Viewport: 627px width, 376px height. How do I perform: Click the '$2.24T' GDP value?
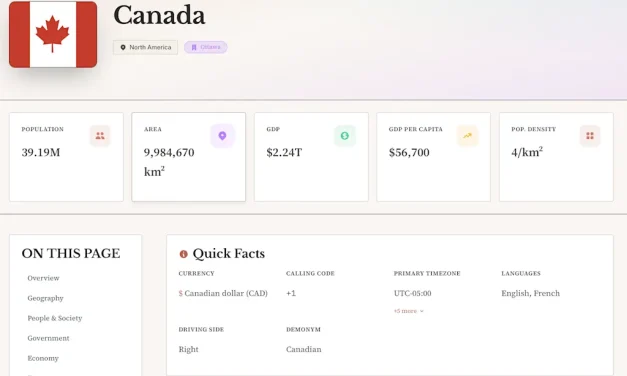click(x=284, y=152)
